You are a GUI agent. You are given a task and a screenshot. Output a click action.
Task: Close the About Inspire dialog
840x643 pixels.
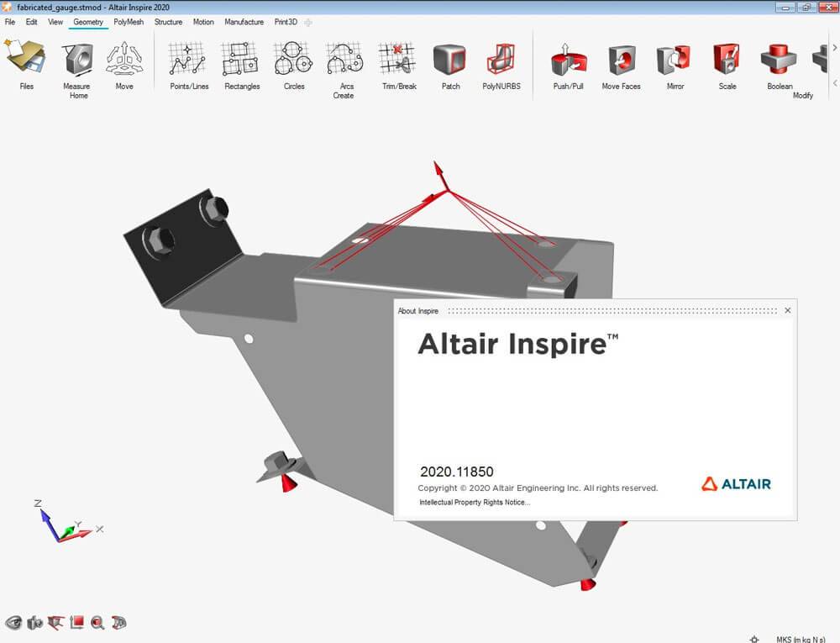coord(787,310)
